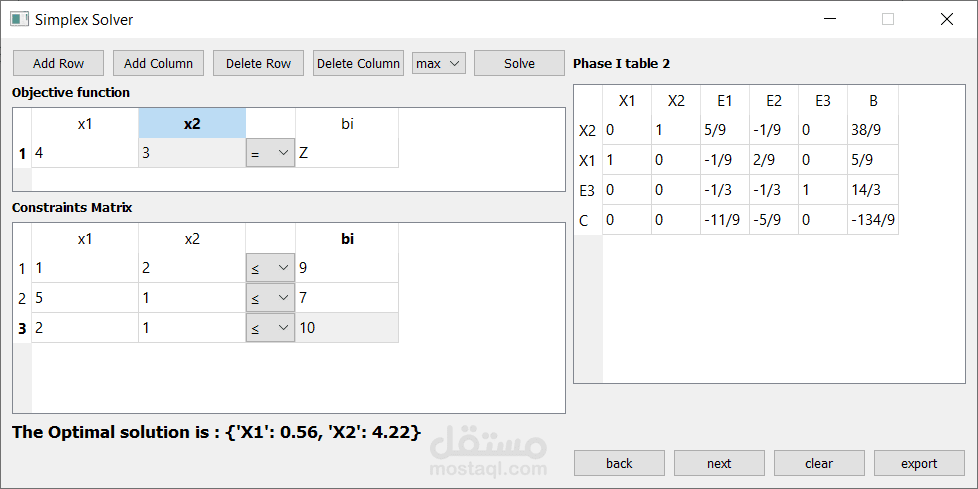Open the objective function equals-sign dropdown
Viewport: 978px width, 489px height.
click(x=270, y=153)
